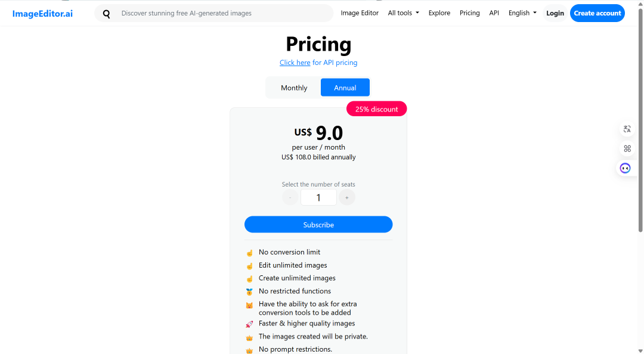
Task: Go to the API nav item
Action: [494, 13]
